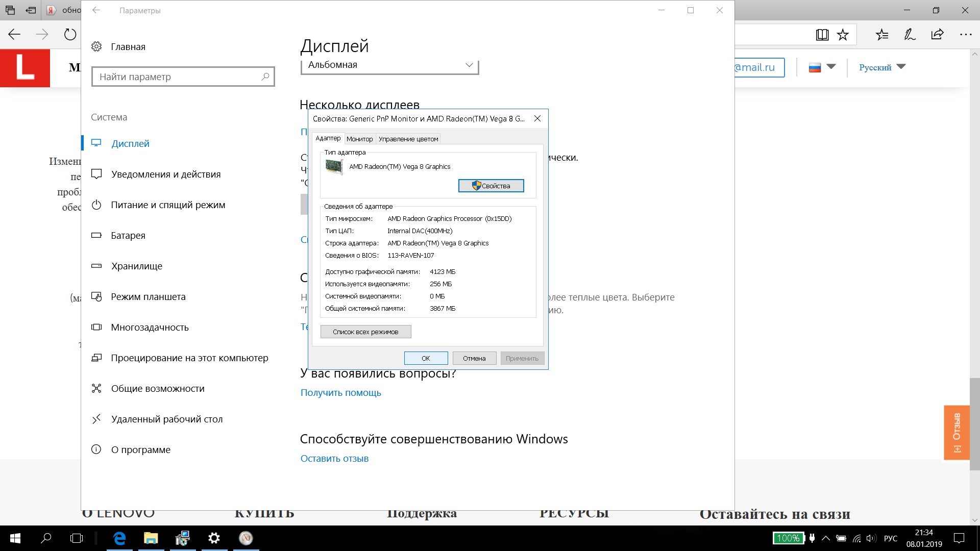
Task: Confirm dialog with ОК
Action: pyautogui.click(x=426, y=358)
